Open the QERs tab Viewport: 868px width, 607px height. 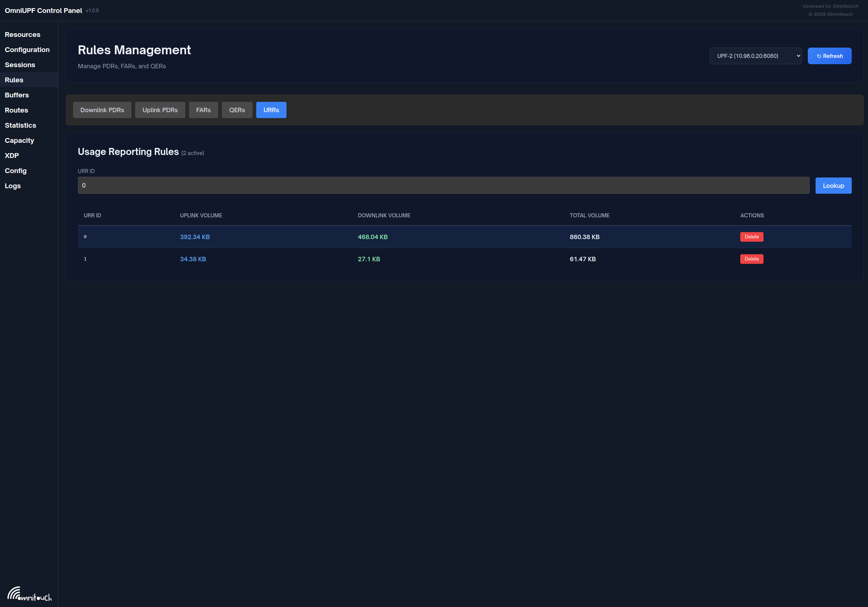pyautogui.click(x=237, y=110)
